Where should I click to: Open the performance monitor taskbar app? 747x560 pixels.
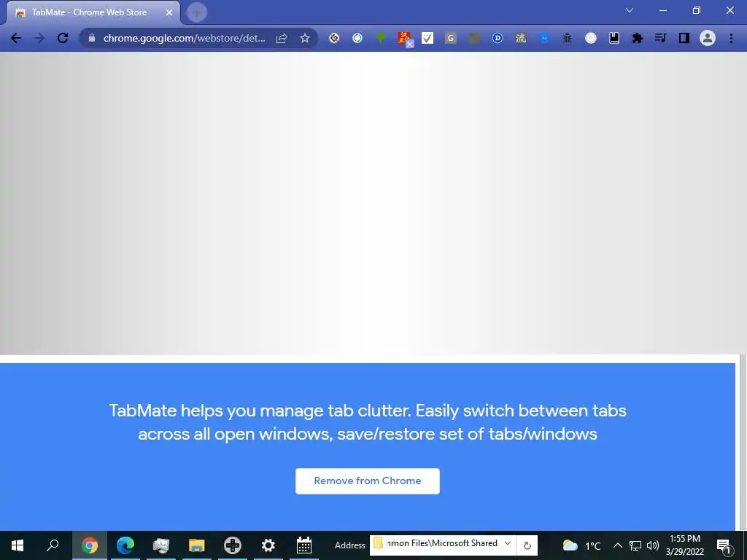pos(161,545)
